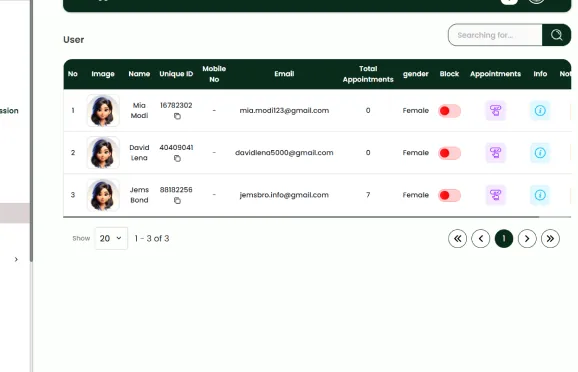578x372 pixels.
Task: Copy David Lena's unique ID 40409041
Action: 177,158
